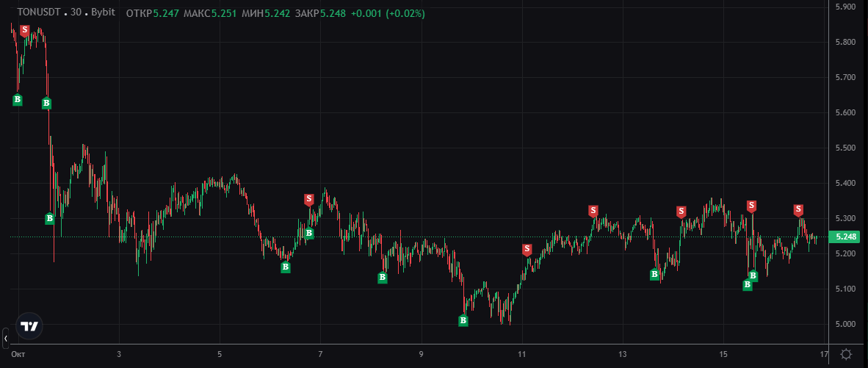Screen dimensions: 868x368
Task: Click the TONUSDT symbol title
Action: point(40,12)
